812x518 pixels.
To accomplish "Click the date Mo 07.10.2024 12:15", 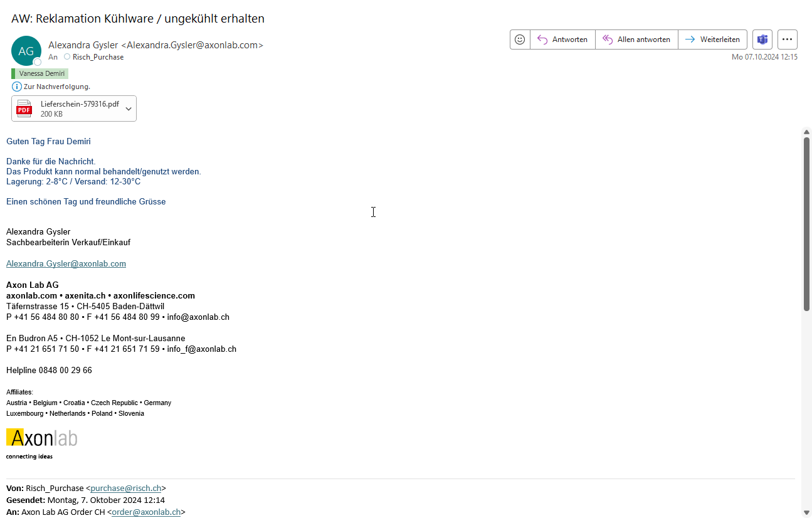I will [764, 57].
